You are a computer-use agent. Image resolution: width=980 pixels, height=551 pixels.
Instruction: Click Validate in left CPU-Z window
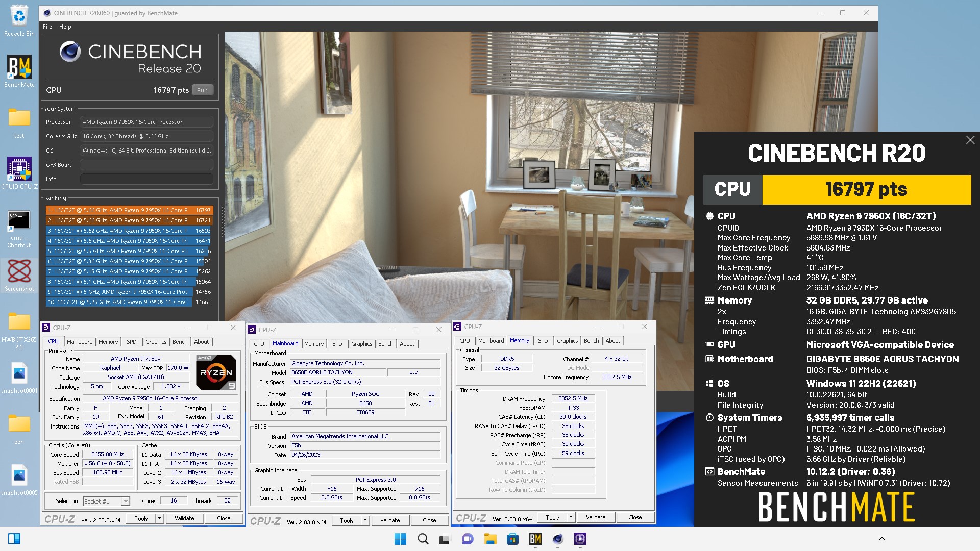(184, 518)
